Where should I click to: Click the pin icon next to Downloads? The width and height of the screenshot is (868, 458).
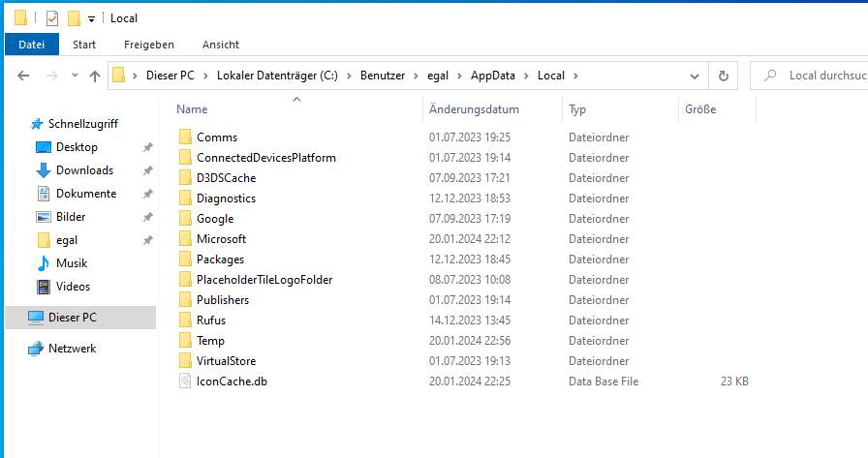point(148,170)
